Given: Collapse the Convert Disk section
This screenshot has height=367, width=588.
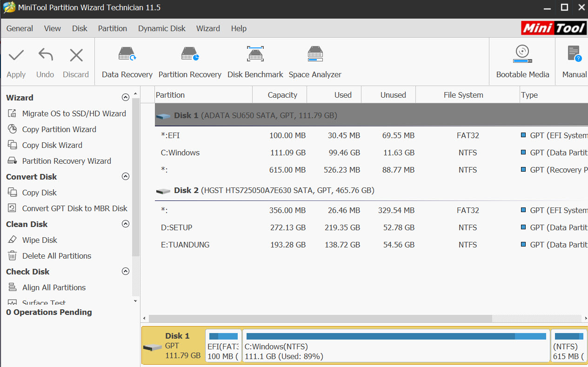Looking at the screenshot, I should 125,176.
